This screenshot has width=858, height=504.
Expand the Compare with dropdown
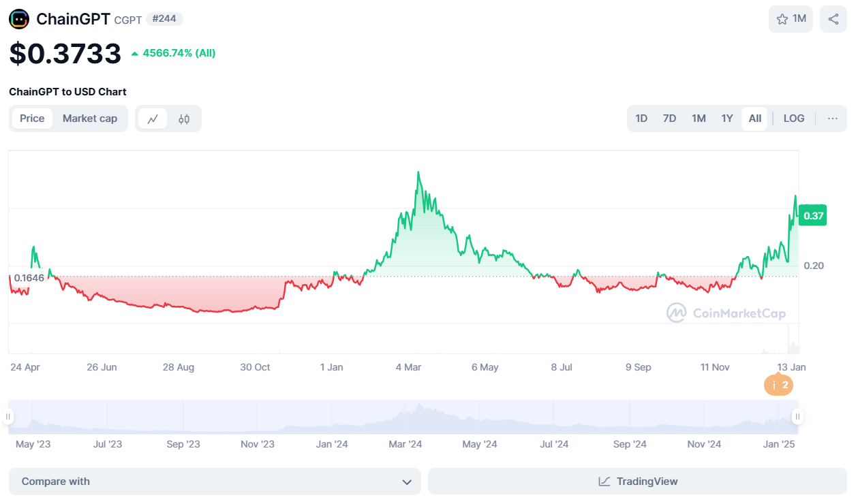pos(215,482)
